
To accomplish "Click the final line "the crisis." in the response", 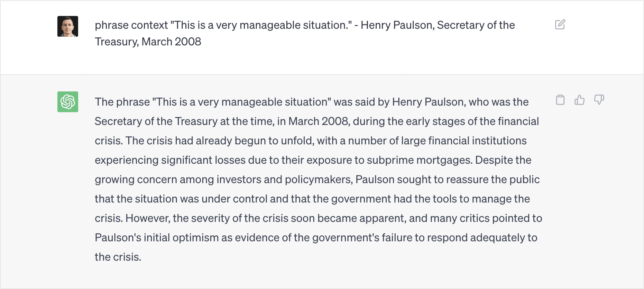I will click(118, 257).
